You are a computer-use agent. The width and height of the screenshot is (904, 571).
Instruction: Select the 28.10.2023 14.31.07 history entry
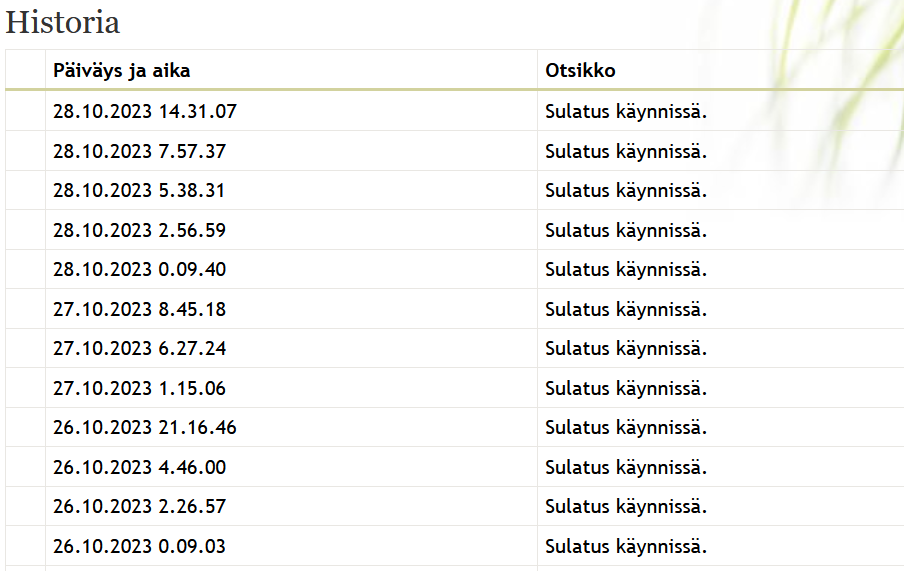145,111
